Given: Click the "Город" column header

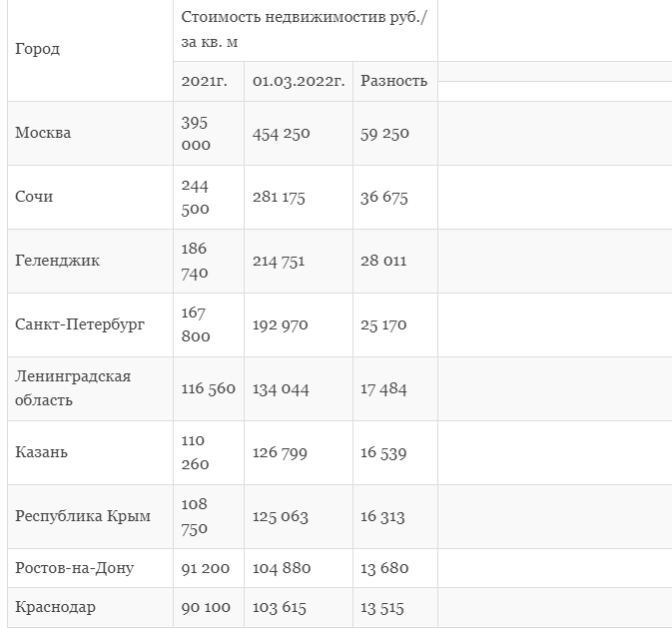Looking at the screenshot, I should point(38,49).
